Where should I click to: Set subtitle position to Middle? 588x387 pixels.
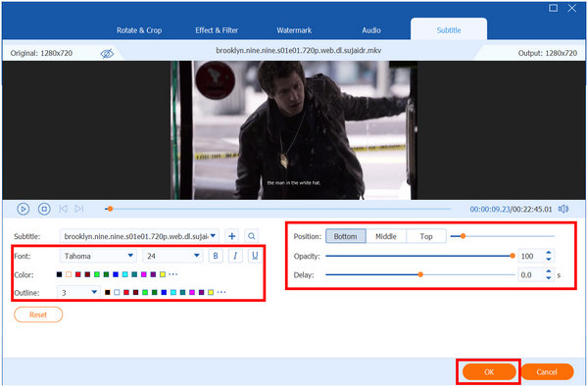point(386,236)
